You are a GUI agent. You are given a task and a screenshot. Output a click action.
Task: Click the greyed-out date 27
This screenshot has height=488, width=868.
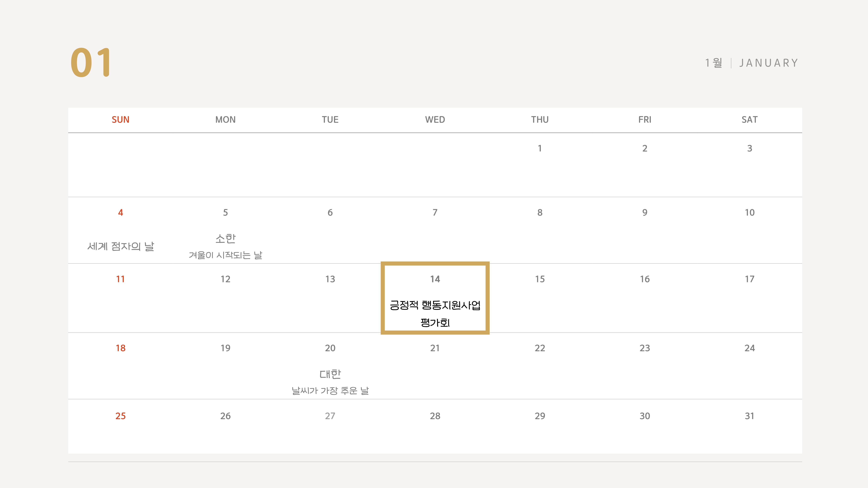click(330, 416)
